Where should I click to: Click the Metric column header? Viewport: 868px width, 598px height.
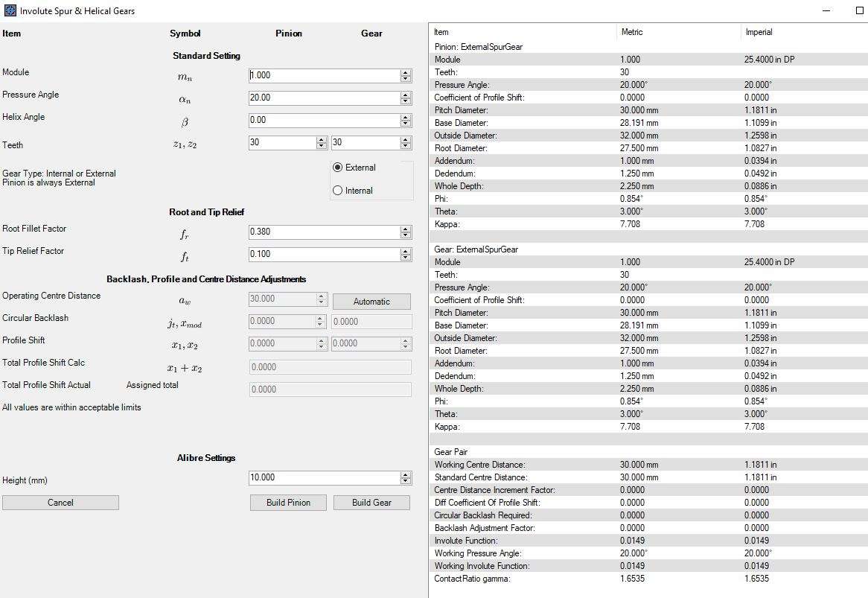tap(678, 32)
